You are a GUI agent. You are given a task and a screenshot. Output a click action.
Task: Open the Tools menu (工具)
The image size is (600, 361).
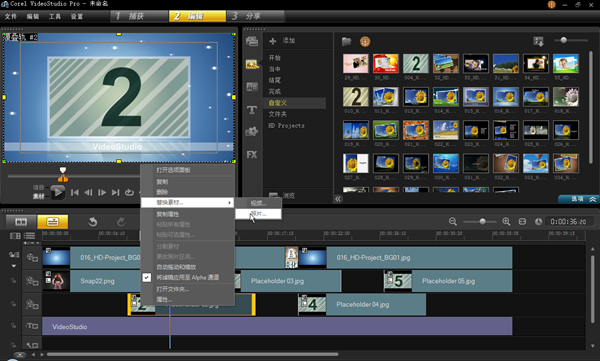pyautogui.click(x=55, y=16)
